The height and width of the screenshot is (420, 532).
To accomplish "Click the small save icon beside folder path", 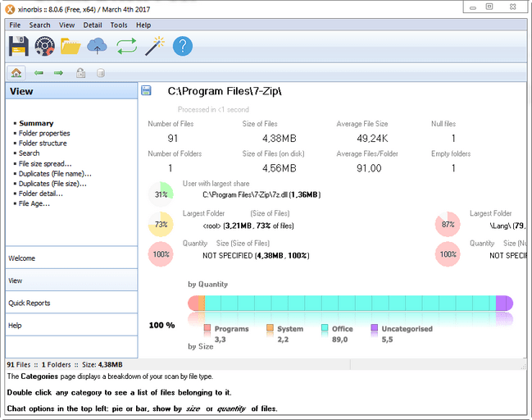I will [x=146, y=91].
